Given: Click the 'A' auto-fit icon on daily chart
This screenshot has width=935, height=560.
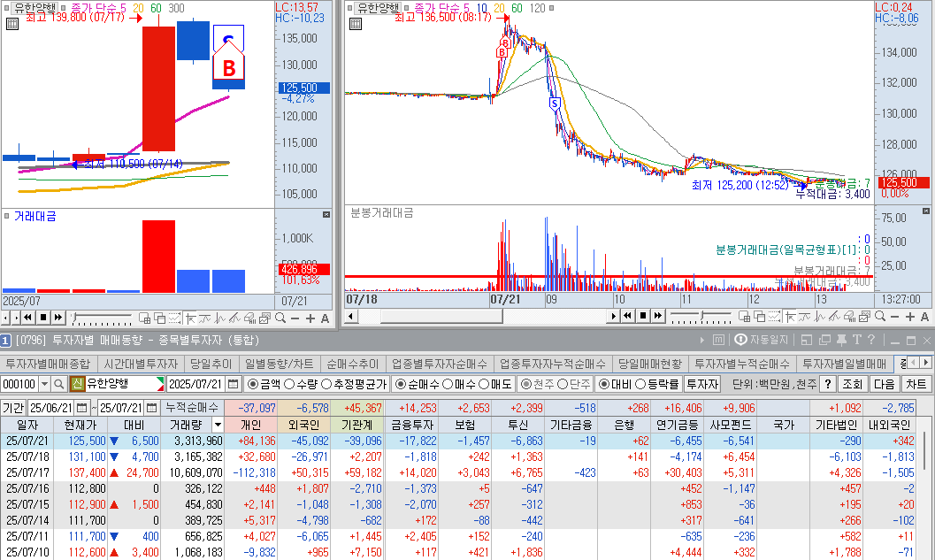Looking at the screenshot, I should (x=325, y=318).
